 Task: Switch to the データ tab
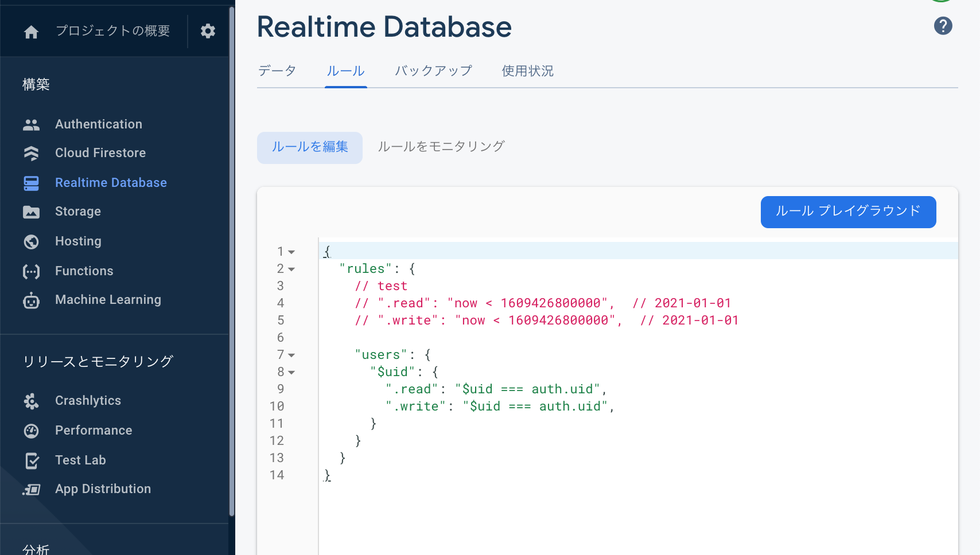[277, 71]
